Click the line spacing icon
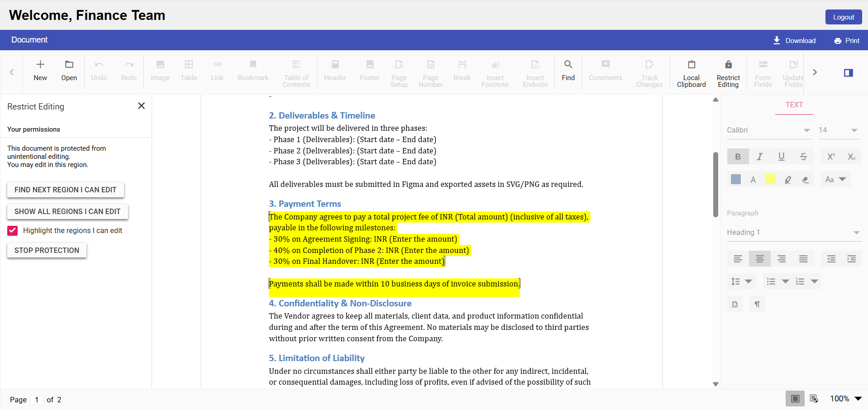This screenshot has width=868, height=410. click(x=736, y=281)
